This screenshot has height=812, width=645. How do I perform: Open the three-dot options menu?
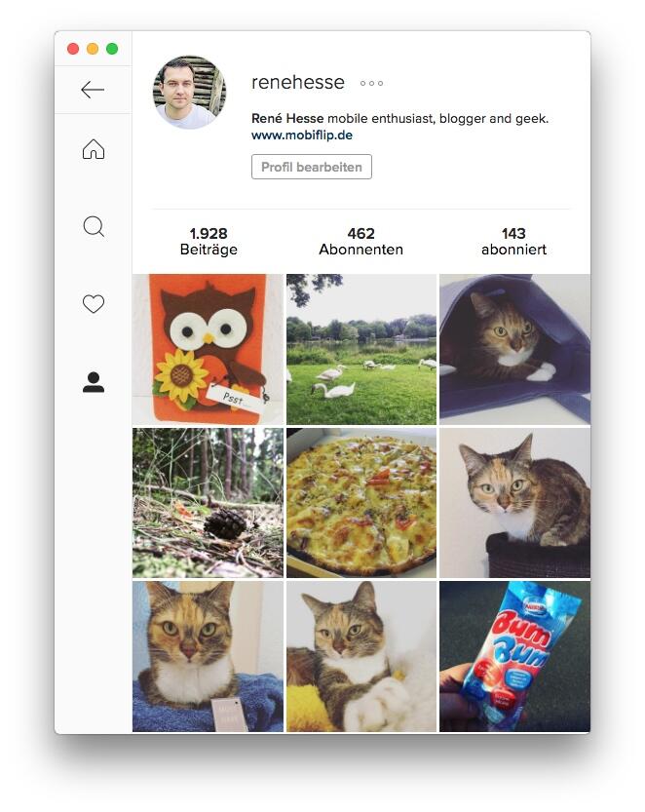(371, 83)
